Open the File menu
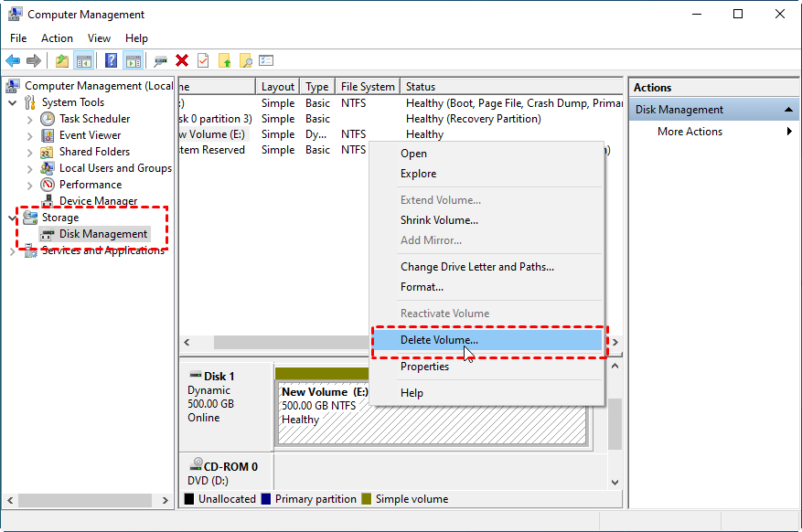802x532 pixels. [x=18, y=38]
